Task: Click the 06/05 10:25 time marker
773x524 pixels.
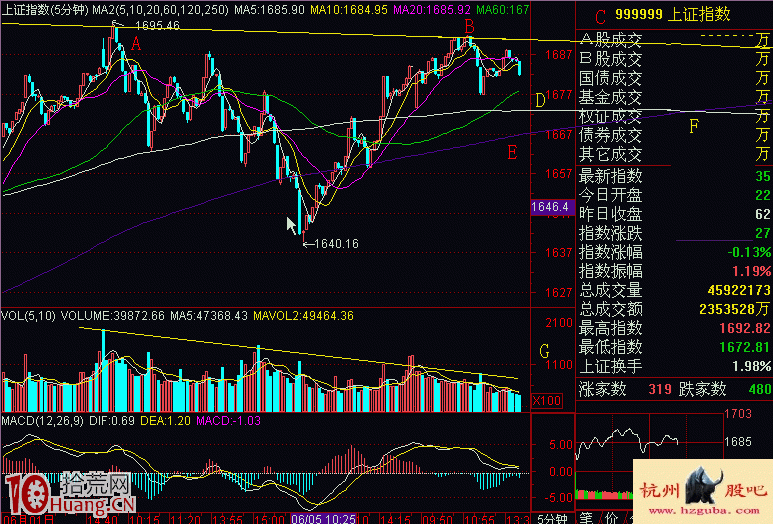Action: pyautogui.click(x=323, y=519)
